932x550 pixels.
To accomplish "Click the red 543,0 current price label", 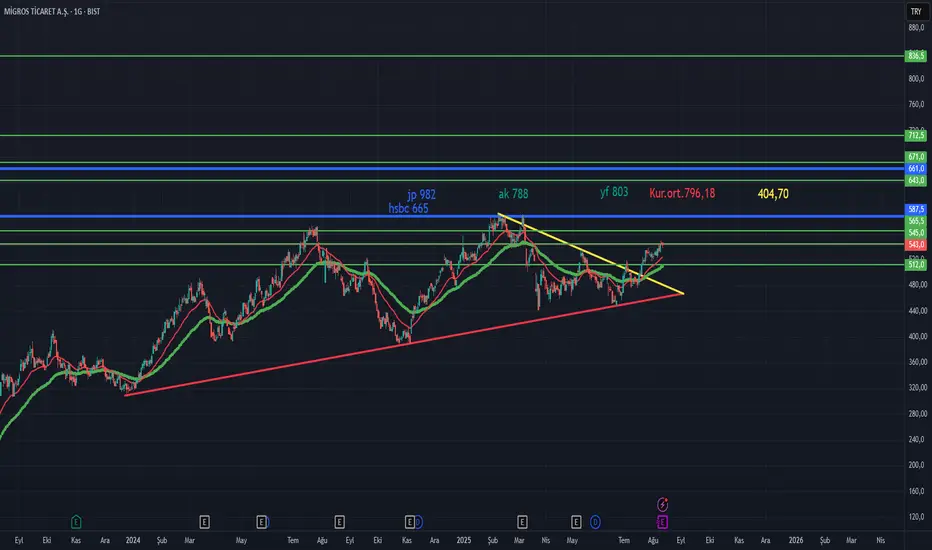I will coord(915,244).
